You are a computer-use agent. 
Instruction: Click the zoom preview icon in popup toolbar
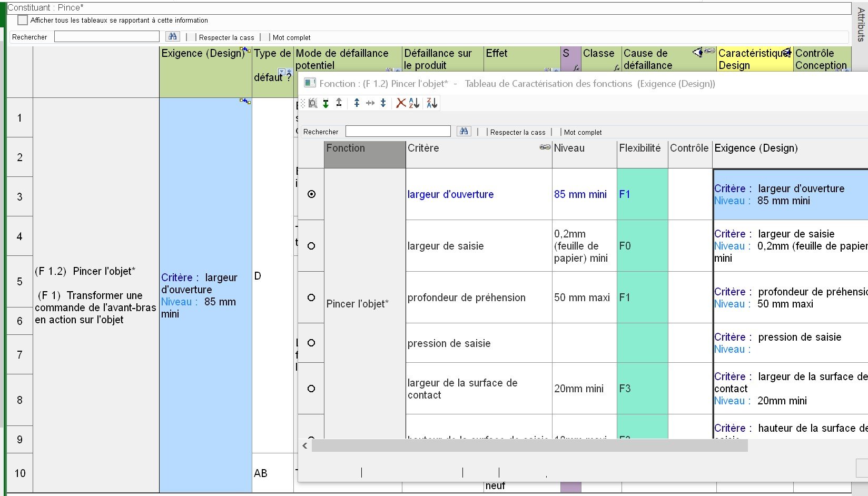coord(313,103)
